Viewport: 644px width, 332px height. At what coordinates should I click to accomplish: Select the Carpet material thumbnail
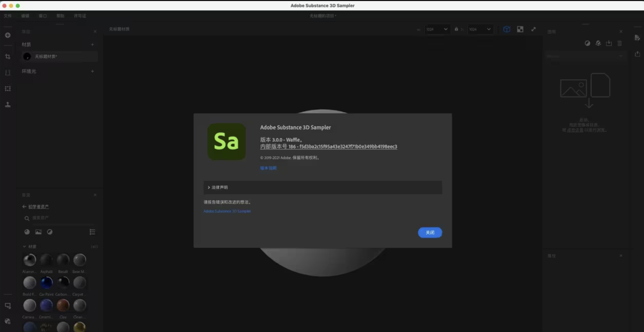80,283
